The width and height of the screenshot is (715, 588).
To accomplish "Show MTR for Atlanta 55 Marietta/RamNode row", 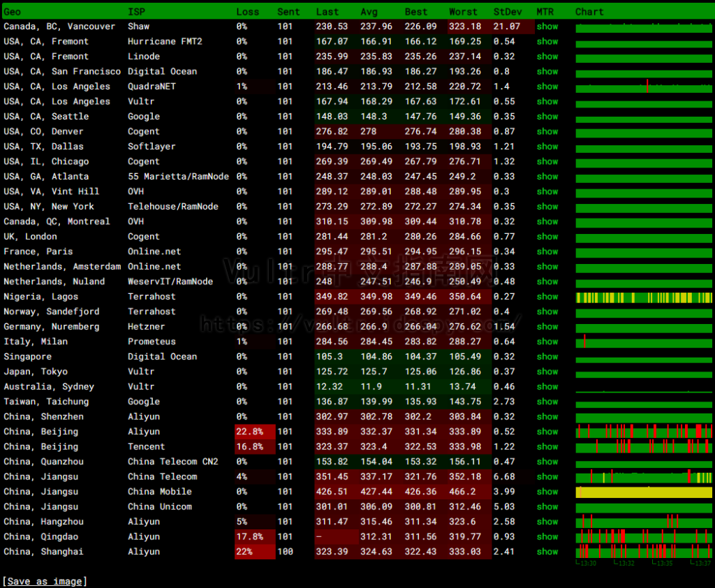I will pyautogui.click(x=547, y=177).
